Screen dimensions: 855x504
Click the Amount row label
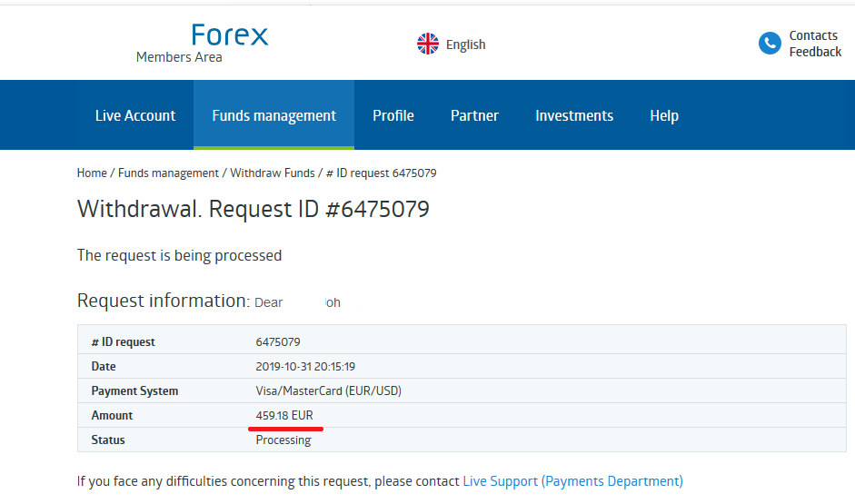point(112,416)
